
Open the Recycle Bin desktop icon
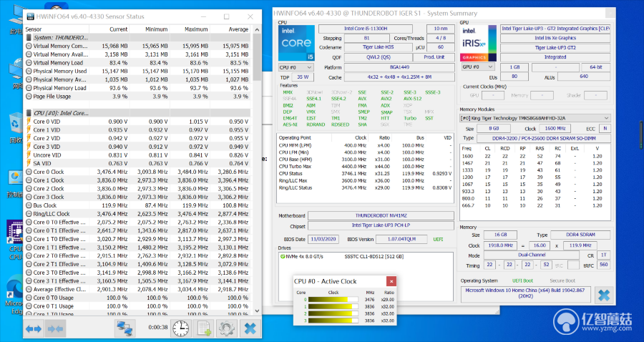[15, 128]
